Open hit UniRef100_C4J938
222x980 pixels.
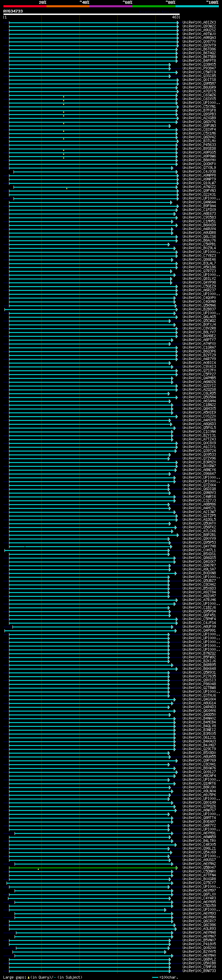tap(199, 172)
